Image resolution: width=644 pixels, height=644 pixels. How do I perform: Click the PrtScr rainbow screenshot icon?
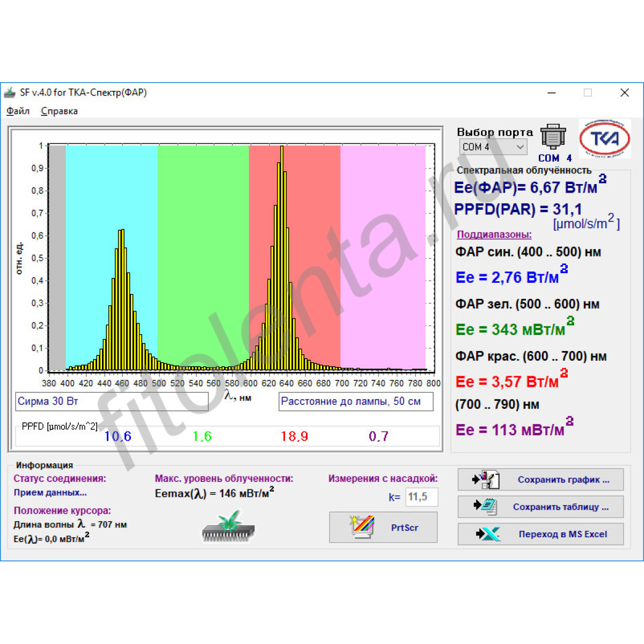pyautogui.click(x=361, y=528)
